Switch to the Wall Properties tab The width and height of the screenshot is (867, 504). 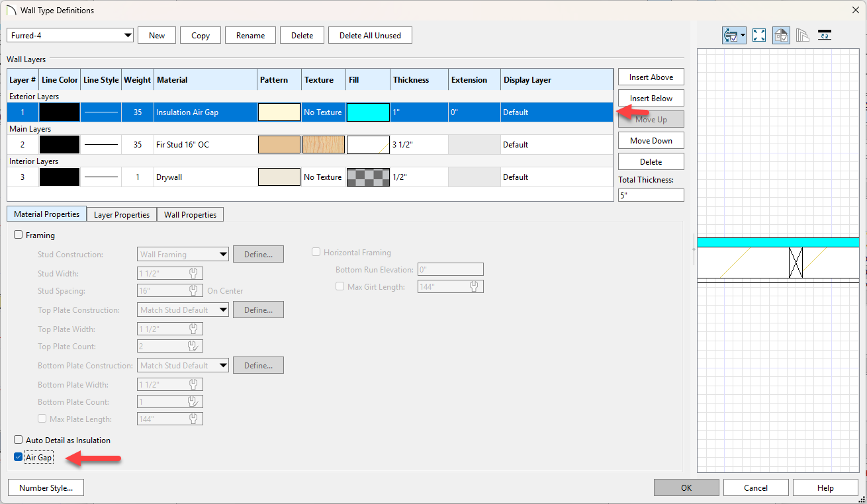190,214
